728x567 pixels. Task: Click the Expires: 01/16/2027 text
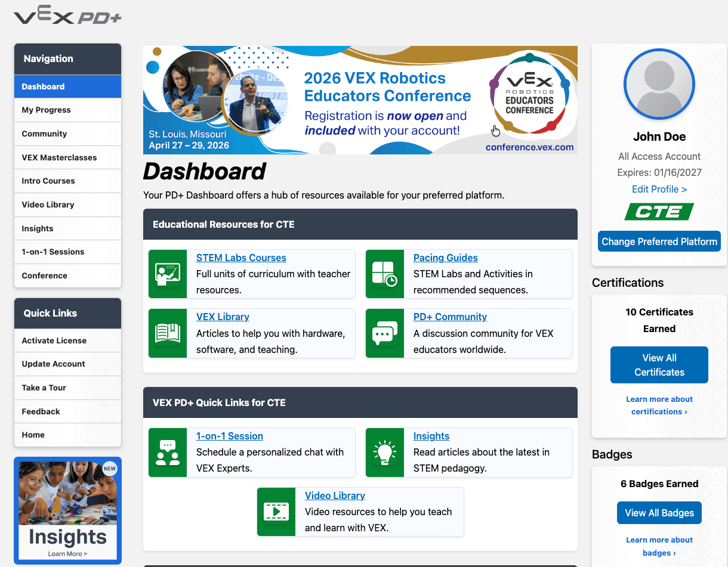(659, 173)
